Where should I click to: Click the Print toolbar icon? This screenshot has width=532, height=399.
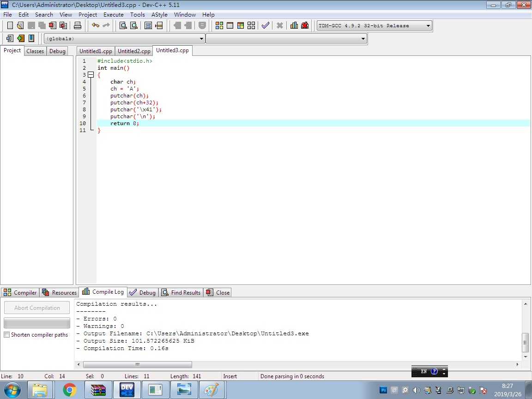click(x=78, y=25)
